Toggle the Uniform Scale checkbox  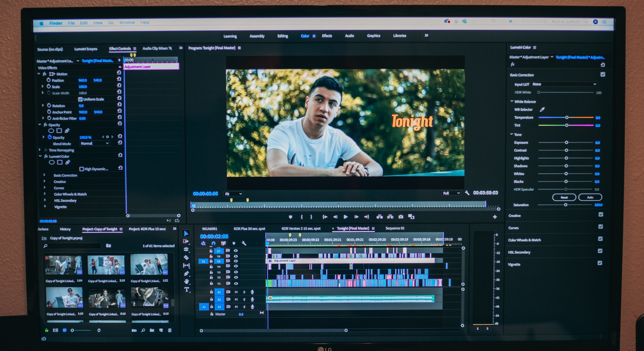(x=80, y=99)
